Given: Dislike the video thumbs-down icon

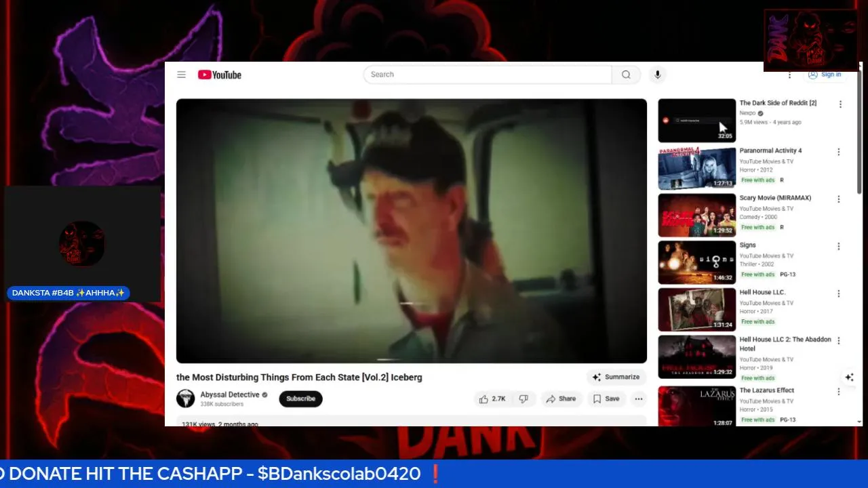Looking at the screenshot, I should [524, 399].
